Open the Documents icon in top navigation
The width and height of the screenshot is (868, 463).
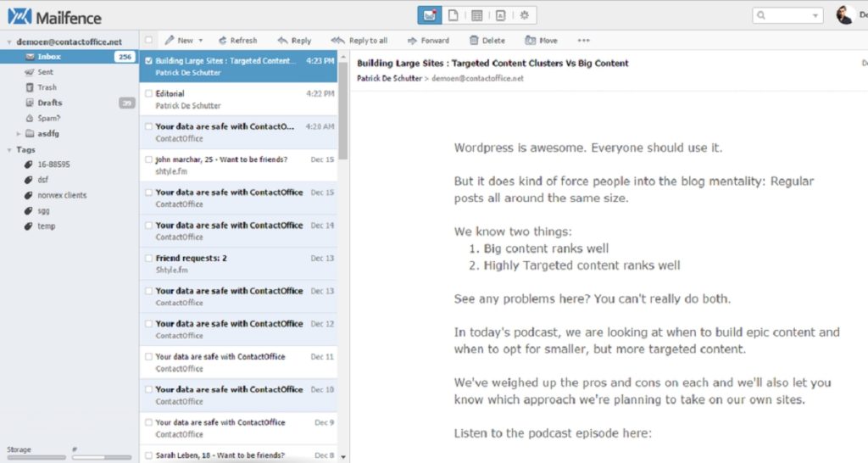[x=453, y=15]
